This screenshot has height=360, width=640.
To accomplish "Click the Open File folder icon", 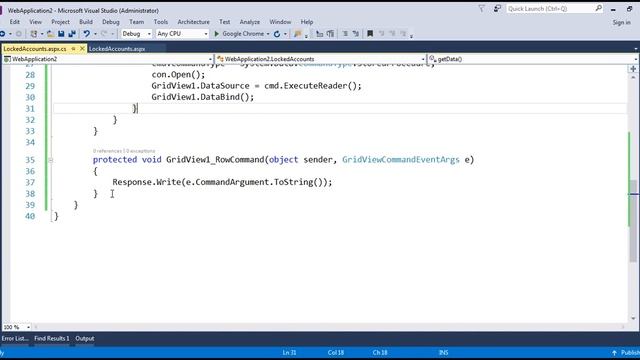I will [50, 34].
